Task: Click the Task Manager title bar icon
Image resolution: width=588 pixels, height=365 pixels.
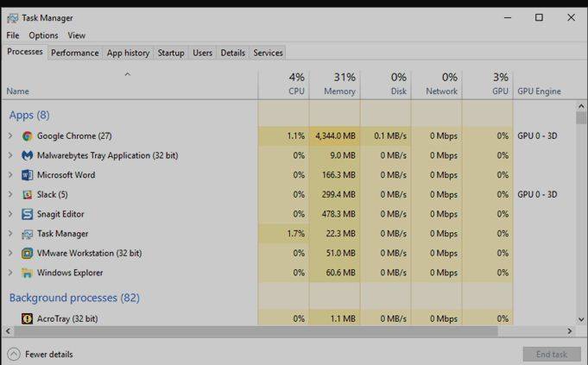Action: coord(12,18)
